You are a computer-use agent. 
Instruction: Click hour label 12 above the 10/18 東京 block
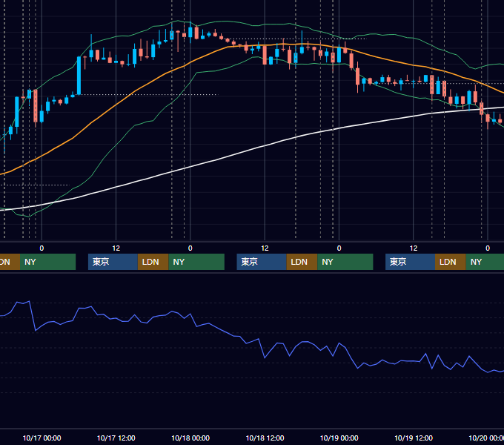(265, 248)
